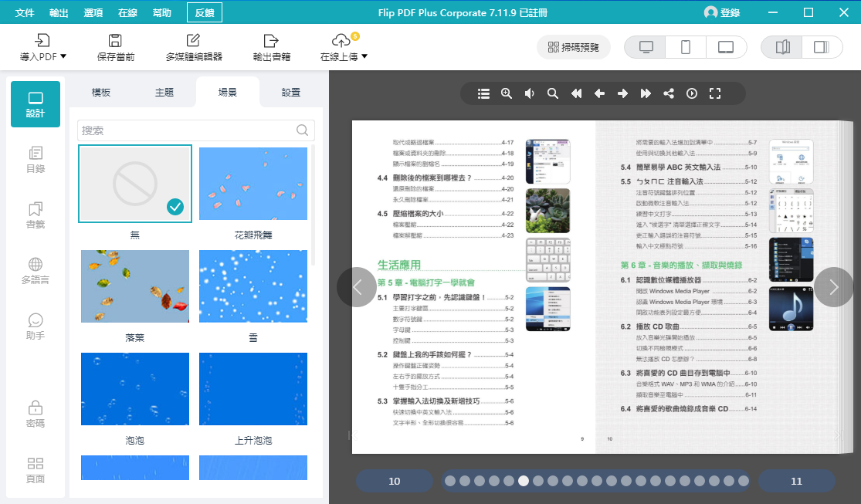Switch to tablet preview mode
This screenshot has width=861, height=504.
(x=726, y=47)
